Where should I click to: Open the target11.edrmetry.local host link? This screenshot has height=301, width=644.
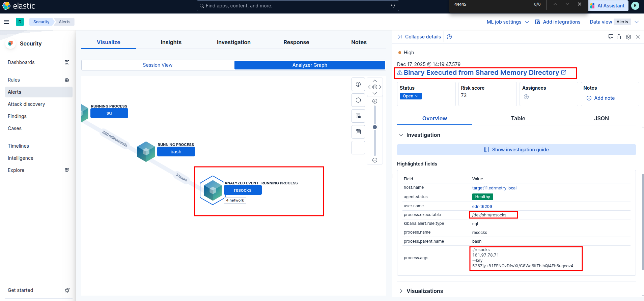[494, 188]
